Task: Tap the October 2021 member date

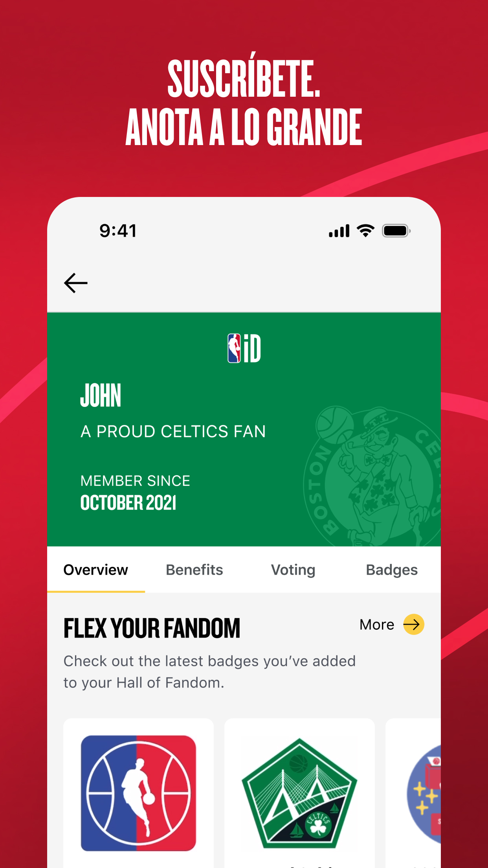Action: click(128, 503)
